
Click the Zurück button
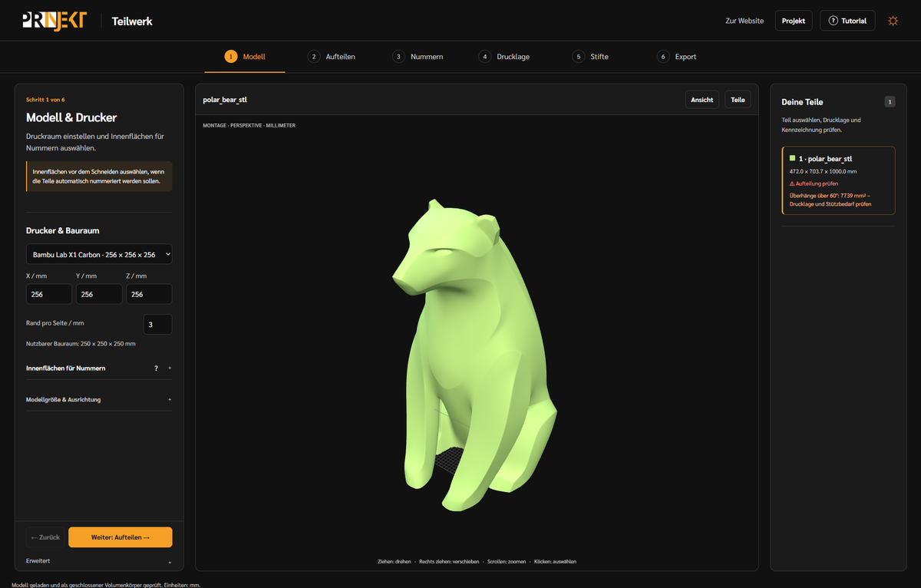pyautogui.click(x=45, y=537)
